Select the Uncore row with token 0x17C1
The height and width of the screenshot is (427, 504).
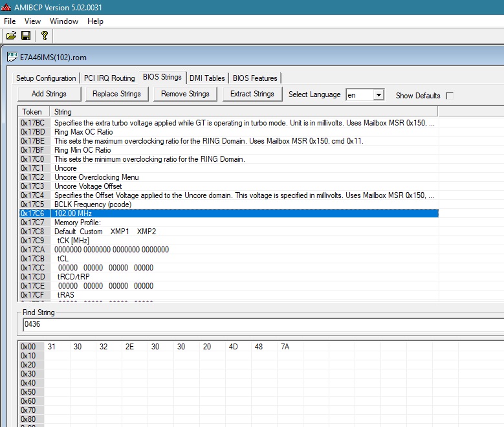click(228, 168)
